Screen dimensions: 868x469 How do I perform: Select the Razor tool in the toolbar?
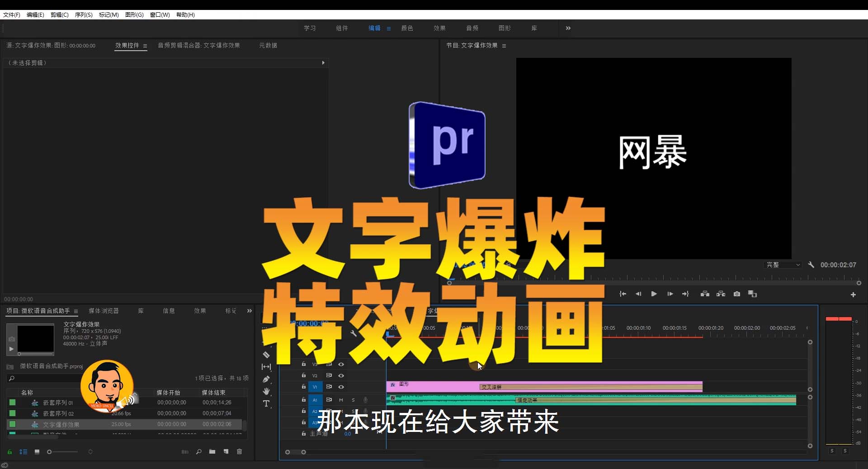(x=266, y=355)
